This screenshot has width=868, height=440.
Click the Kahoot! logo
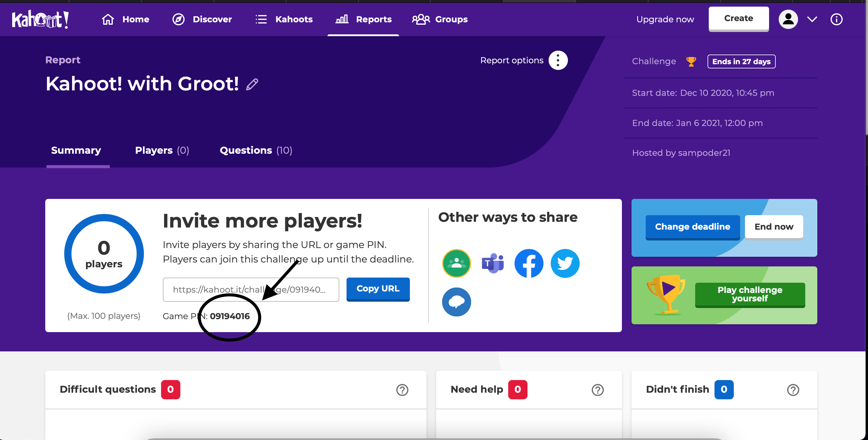pos(40,19)
